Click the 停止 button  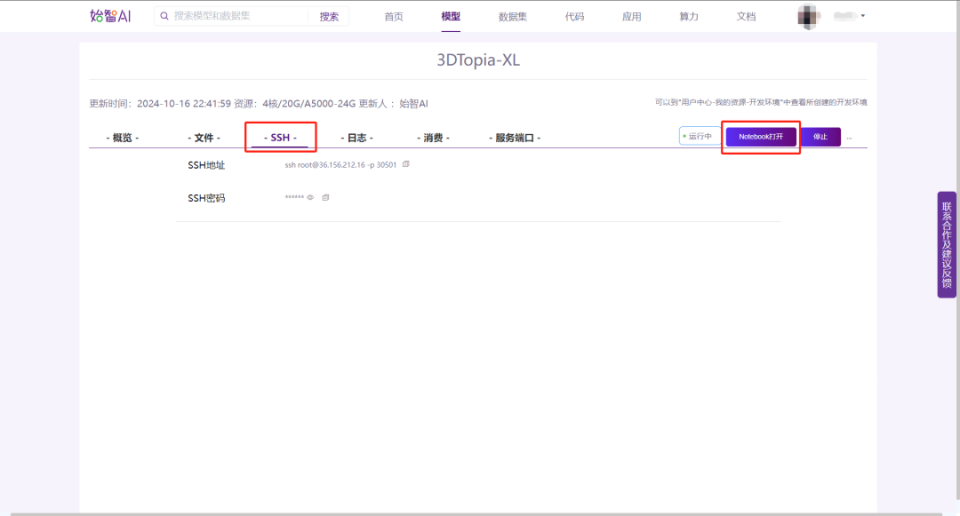[820, 136]
